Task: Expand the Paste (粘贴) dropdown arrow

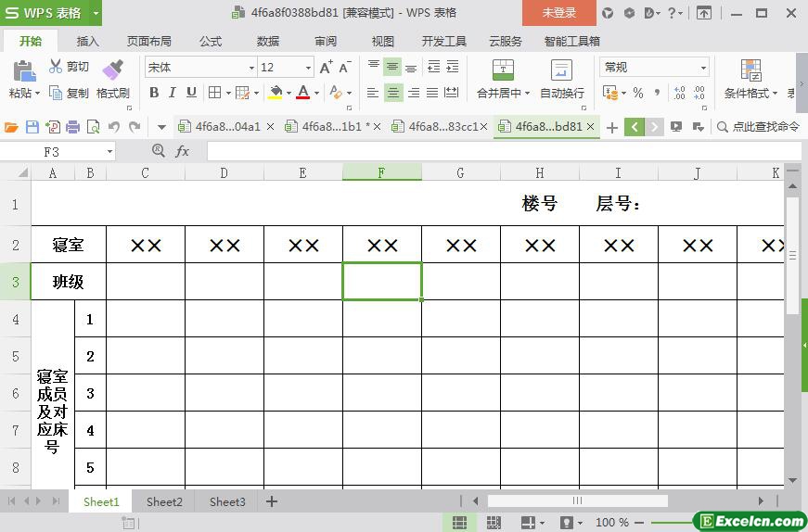Action: [x=37, y=94]
